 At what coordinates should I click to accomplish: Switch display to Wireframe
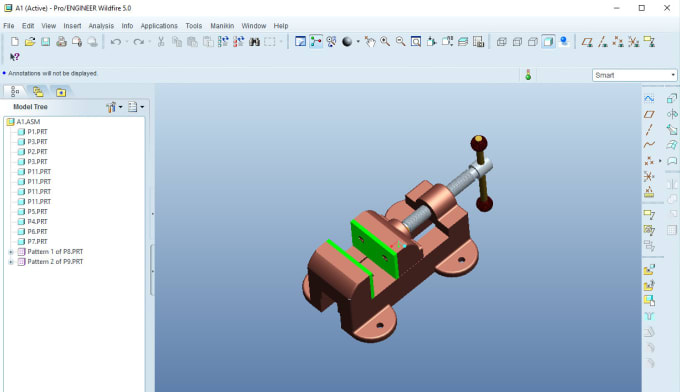(x=502, y=42)
